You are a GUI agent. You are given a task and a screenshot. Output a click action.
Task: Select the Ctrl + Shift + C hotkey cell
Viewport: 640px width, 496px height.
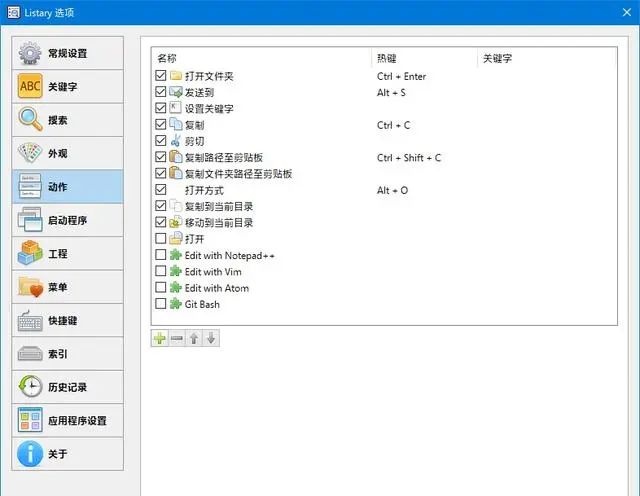(x=409, y=158)
